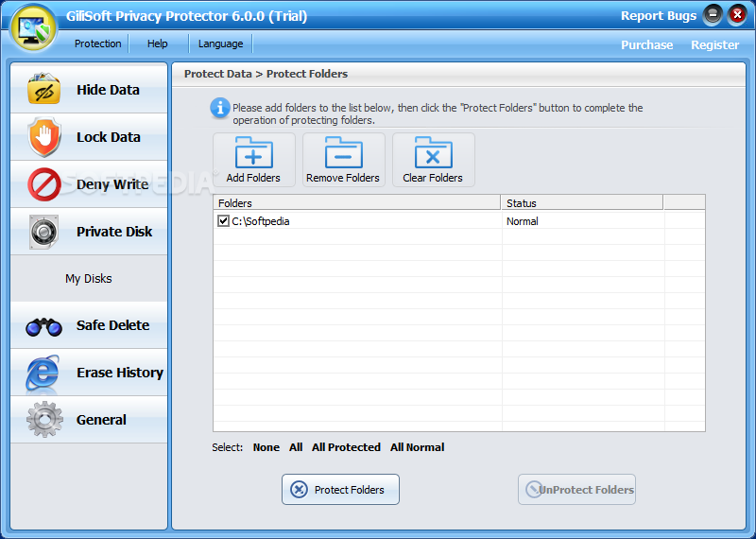The image size is (756, 539).
Task: Click the Private Disk vault icon
Action: point(43,232)
